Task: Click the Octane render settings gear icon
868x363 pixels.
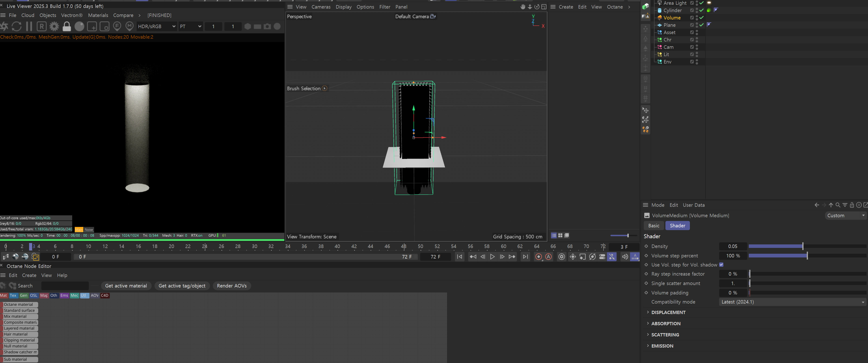Action: tap(54, 26)
